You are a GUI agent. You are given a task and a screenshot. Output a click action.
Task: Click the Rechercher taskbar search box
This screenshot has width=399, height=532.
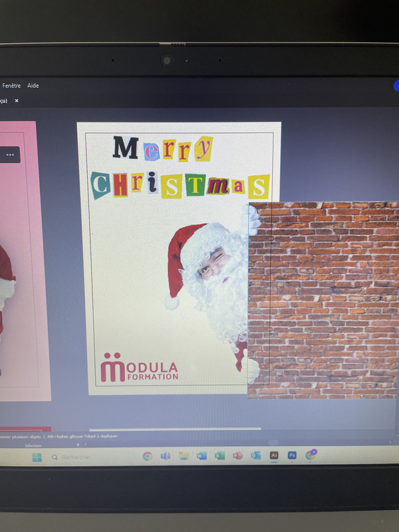point(80,457)
